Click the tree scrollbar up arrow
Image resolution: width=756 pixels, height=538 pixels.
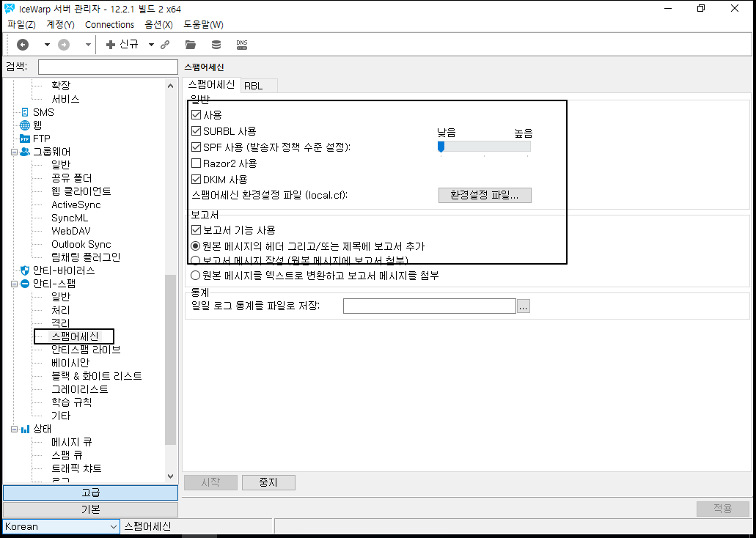[170, 86]
